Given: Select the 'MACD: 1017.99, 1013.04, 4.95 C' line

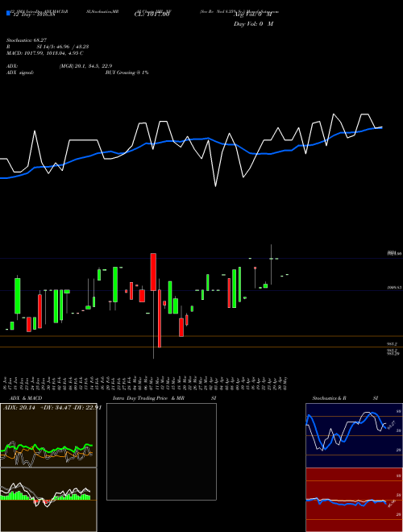Looking at the screenshot, I should click(x=45, y=53).
